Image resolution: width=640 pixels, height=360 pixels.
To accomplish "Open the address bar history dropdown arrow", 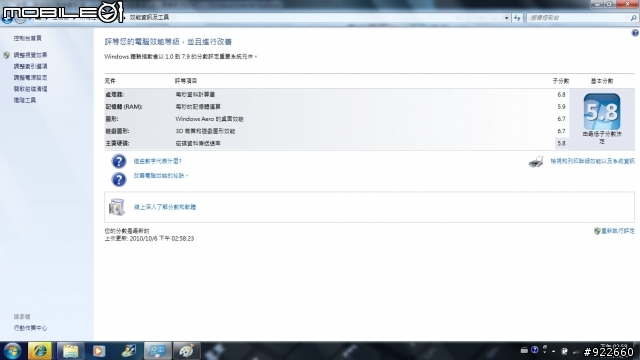I will (x=507, y=18).
